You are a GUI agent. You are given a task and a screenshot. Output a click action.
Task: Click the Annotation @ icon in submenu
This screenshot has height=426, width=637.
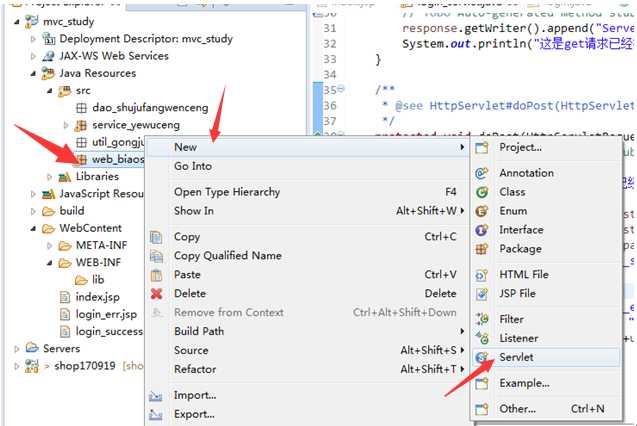tap(481, 173)
